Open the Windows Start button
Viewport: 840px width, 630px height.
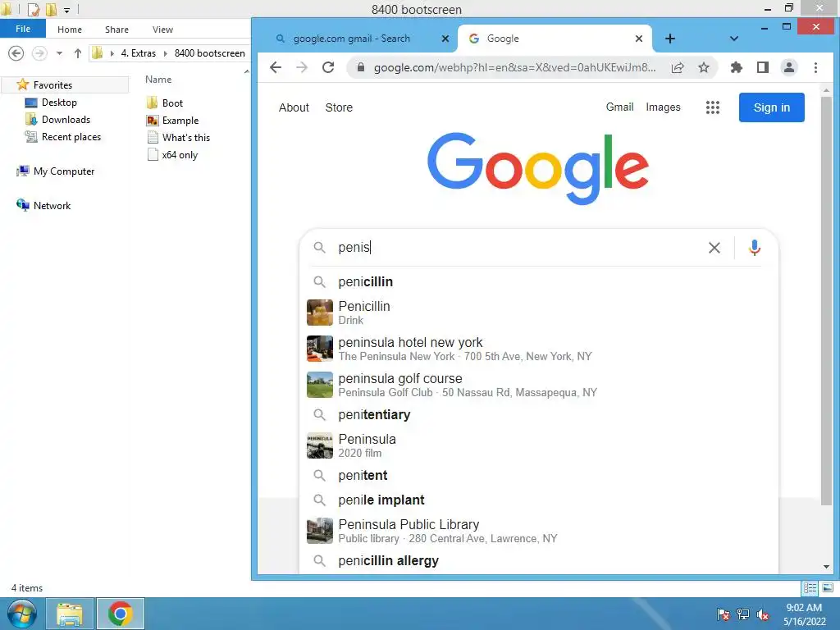[22, 614]
